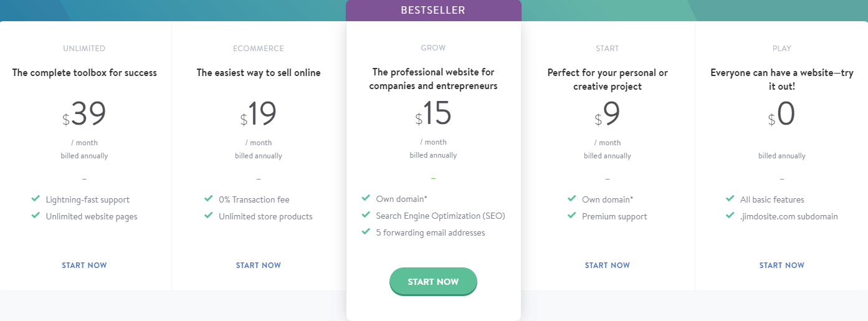Click START NOW under the Play plan
Screen dimensions: 868x321
coord(782,266)
